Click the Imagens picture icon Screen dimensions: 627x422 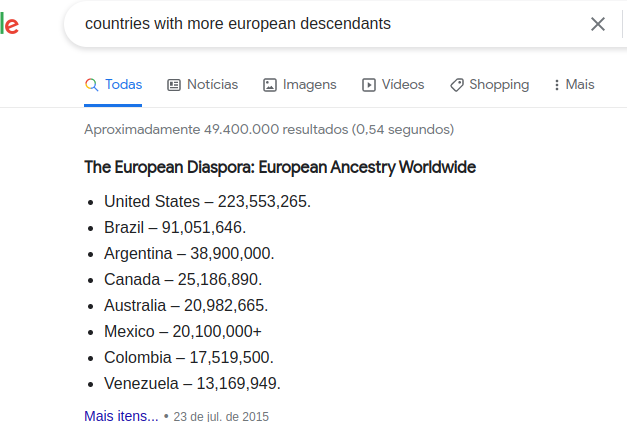(270, 85)
